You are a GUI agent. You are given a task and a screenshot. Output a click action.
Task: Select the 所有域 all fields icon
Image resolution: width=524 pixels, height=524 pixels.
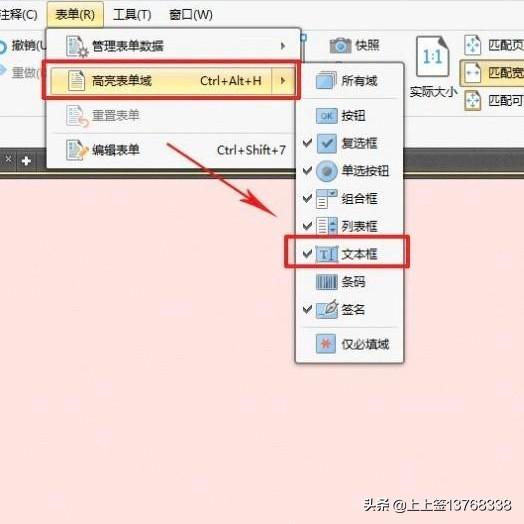tap(326, 81)
